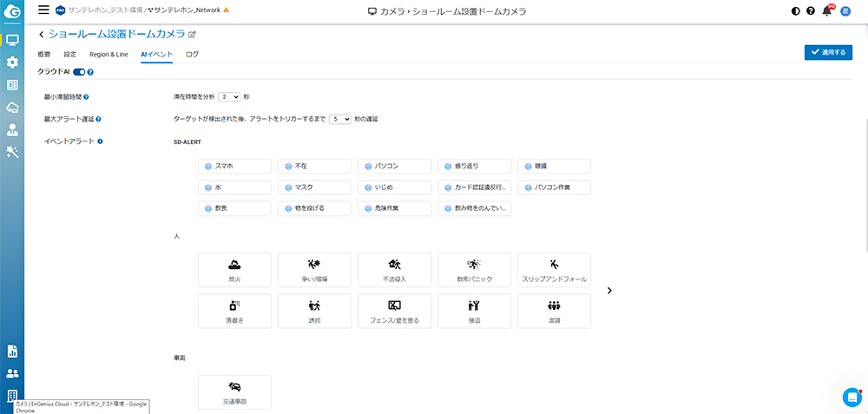Select the パソコン alert chip

[x=395, y=166]
